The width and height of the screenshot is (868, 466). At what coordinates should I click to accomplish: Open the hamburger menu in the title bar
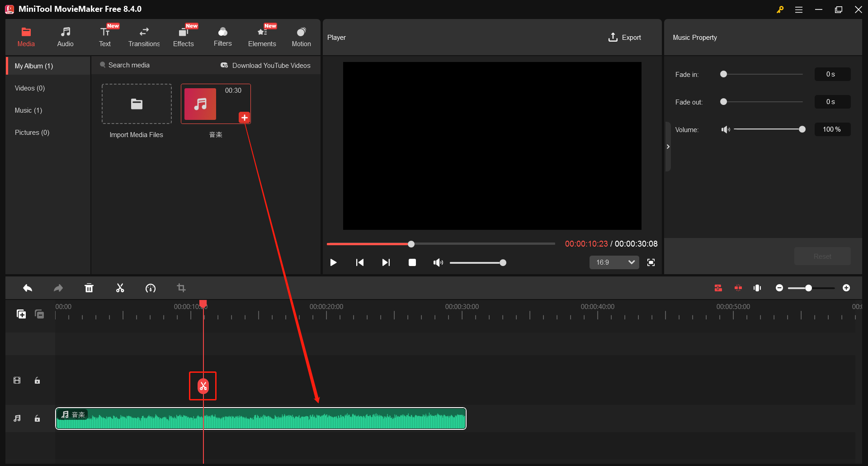[x=799, y=9]
